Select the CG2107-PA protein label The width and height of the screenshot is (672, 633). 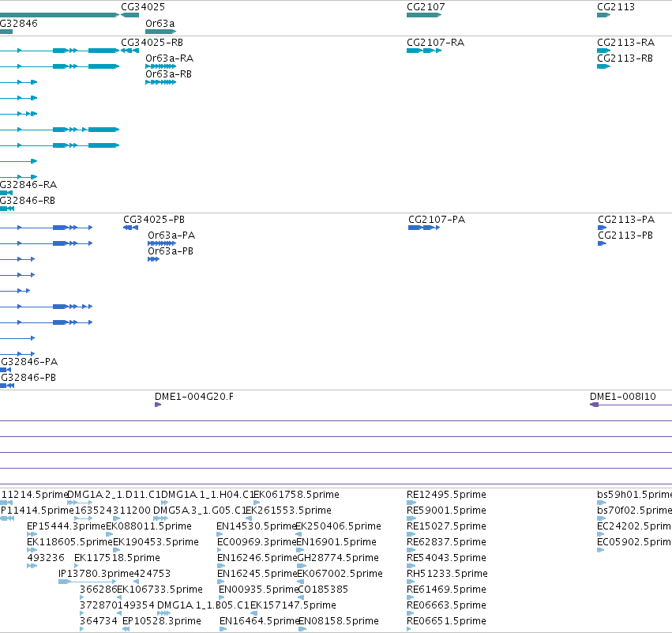point(437,219)
